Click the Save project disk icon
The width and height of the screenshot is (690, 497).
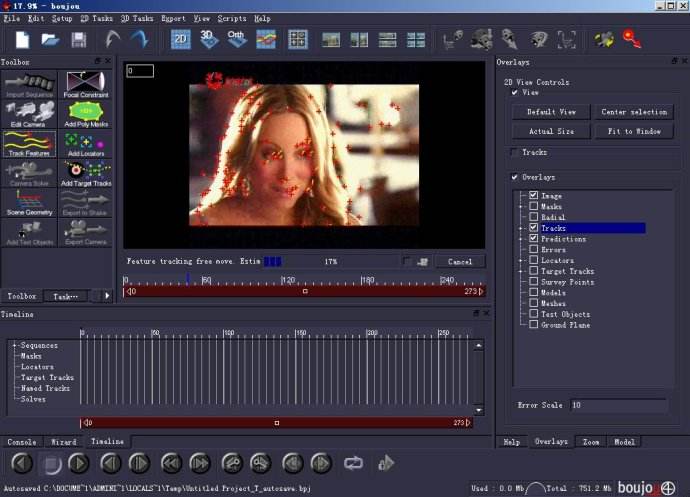[x=79, y=40]
